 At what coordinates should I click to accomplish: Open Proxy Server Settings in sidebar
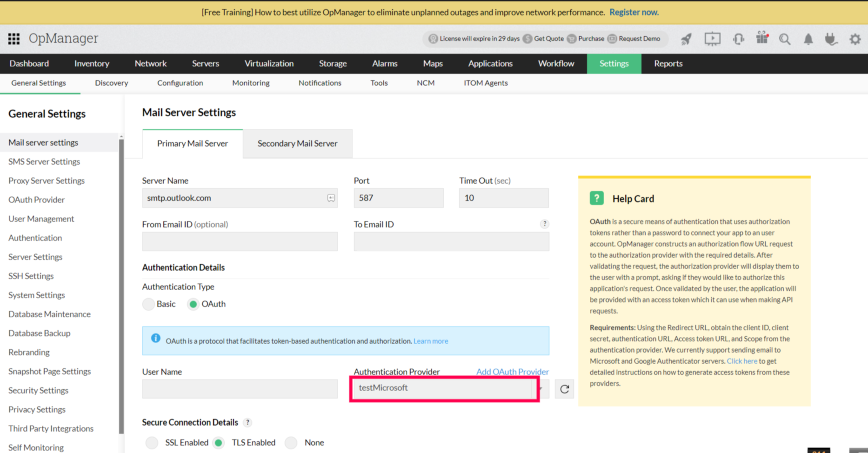[x=47, y=181]
